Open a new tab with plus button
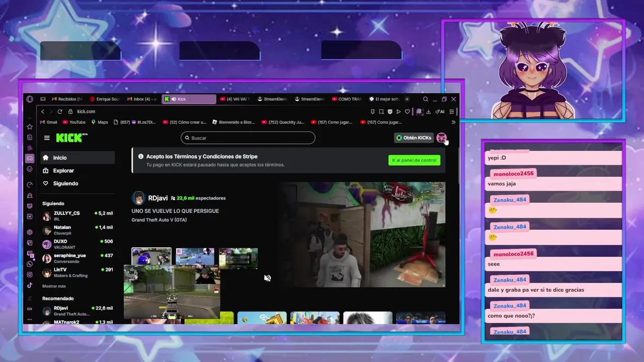644x362 pixels. [x=407, y=99]
